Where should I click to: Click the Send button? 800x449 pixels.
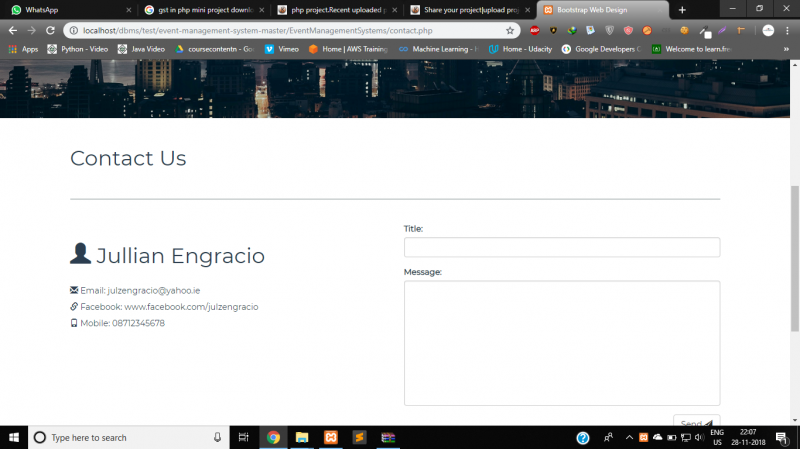point(696,421)
